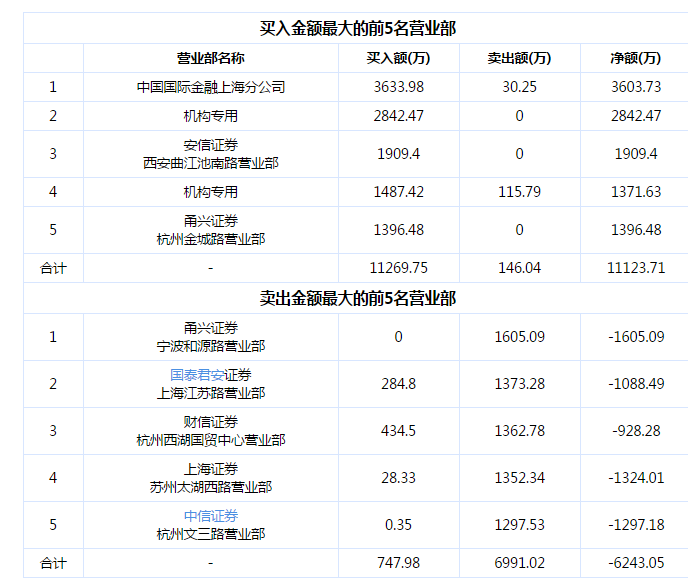This screenshot has width=688, height=587.
Task: Click the 买入金额最大的前5名营业部 heading
Action: 358,29
